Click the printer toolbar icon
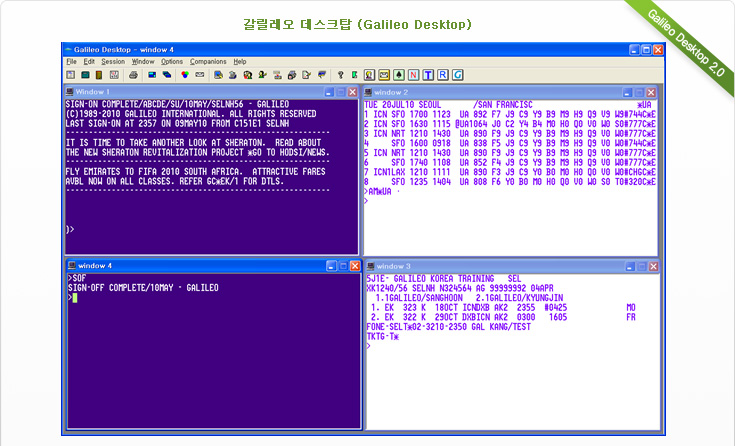This screenshot has width=735, height=446. coord(133,75)
